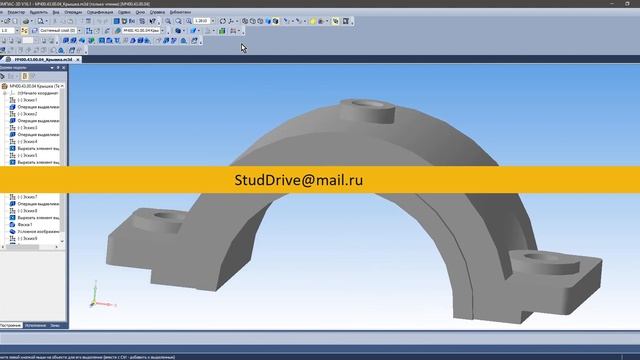This screenshot has height=360, width=640.
Task: Select the Условное изображение tree item
Action: click(x=38, y=231)
